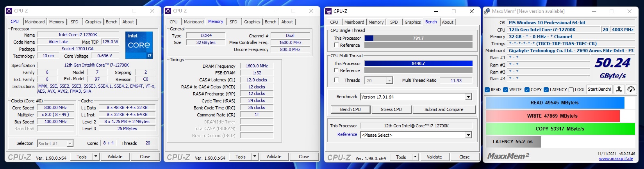The image size is (644, 169).
Task: Switch to Mainboard tab in the CPU window
Action: pos(35,22)
